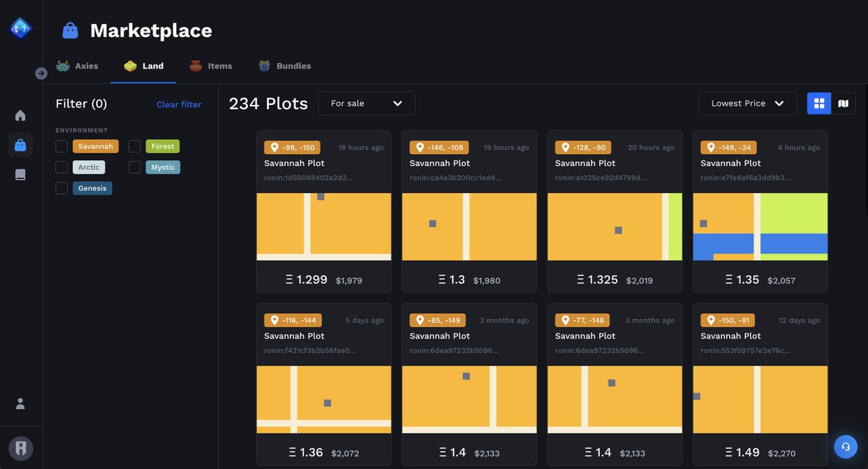Image resolution: width=868 pixels, height=469 pixels.
Task: Open plot map thumbnail priced 1.36 ETH
Action: (324, 400)
